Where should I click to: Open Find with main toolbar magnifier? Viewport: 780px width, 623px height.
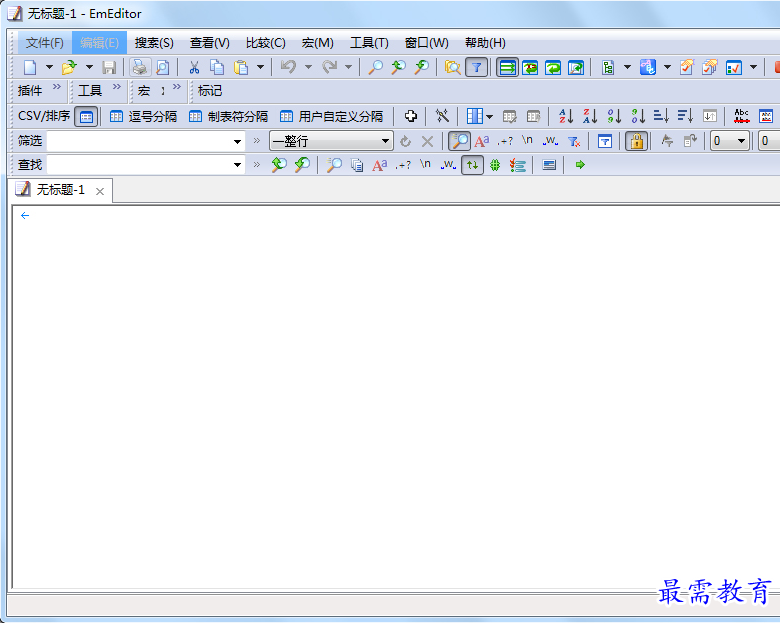click(x=375, y=67)
